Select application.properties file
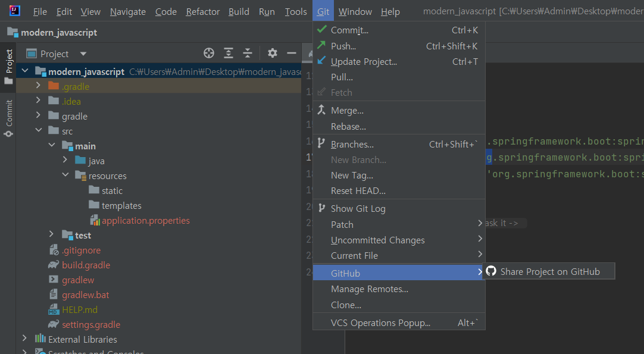The height and width of the screenshot is (354, 644). click(x=145, y=220)
